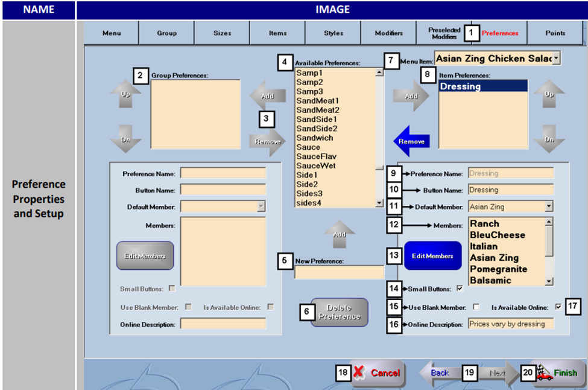Image resolution: width=588 pixels, height=390 pixels.
Task: Select Sides3 in Available Preferences
Action: (335, 194)
